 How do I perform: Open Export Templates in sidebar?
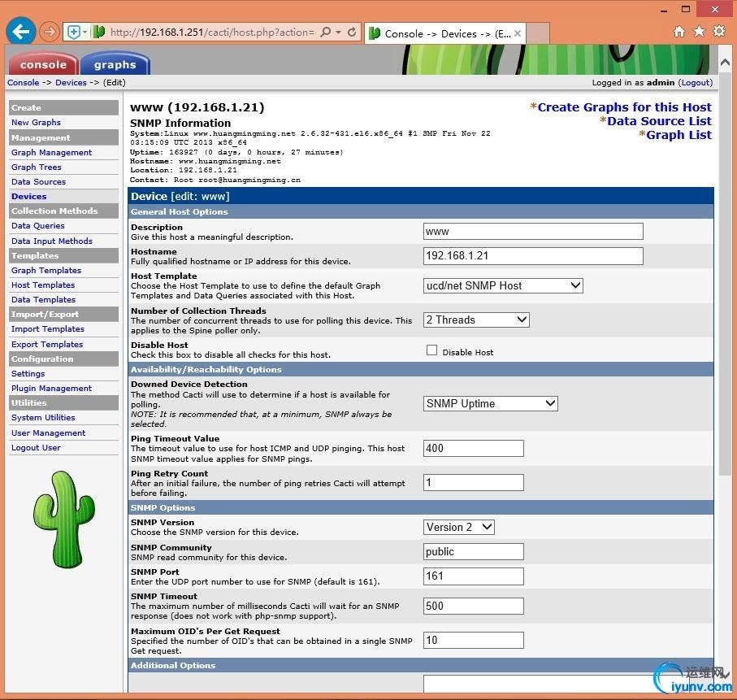click(47, 345)
